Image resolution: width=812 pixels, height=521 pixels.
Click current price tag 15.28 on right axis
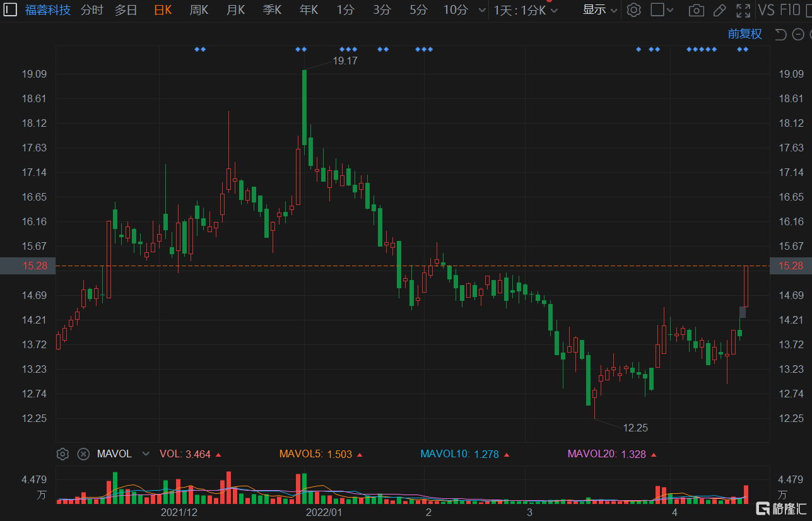pos(791,266)
